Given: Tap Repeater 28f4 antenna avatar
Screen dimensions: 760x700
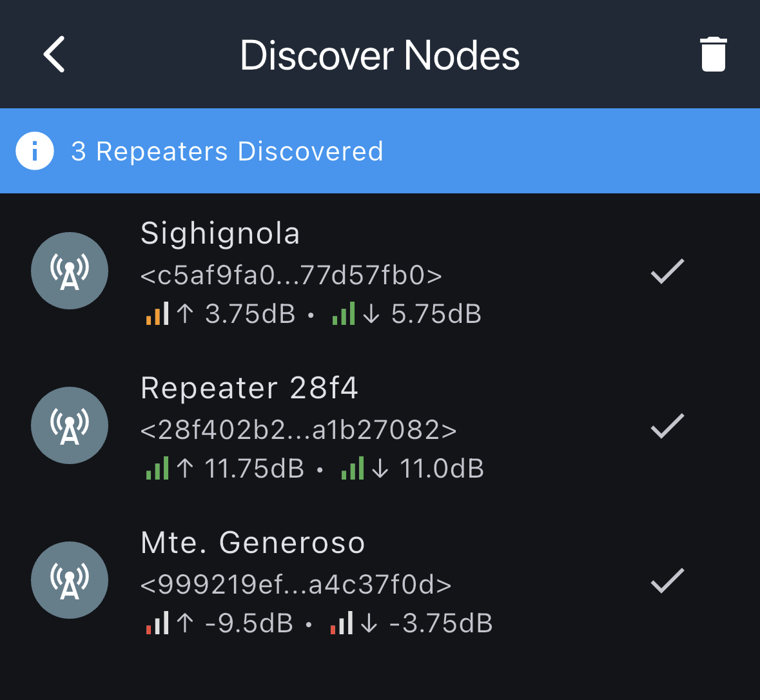Looking at the screenshot, I should click(70, 425).
